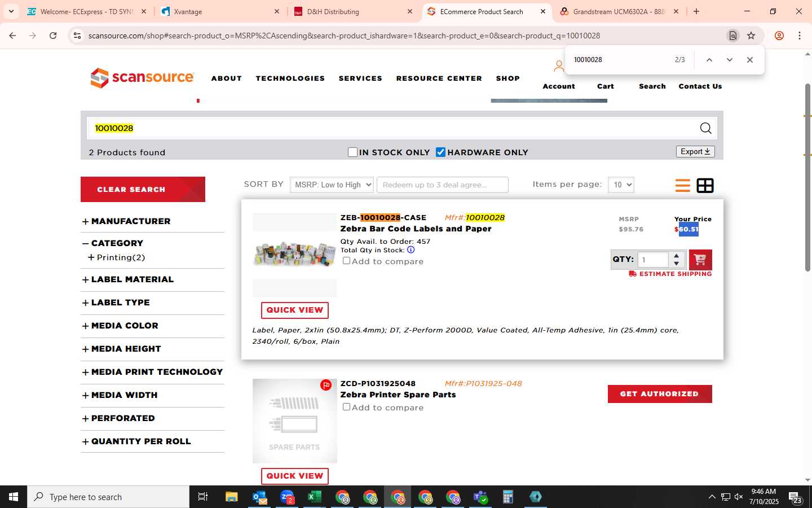Switch to the Xvantage tab
812x508 pixels.
point(220,11)
